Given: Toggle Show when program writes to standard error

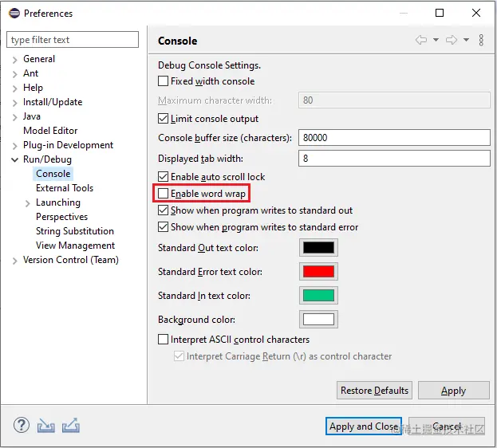Looking at the screenshot, I should coord(163,227).
